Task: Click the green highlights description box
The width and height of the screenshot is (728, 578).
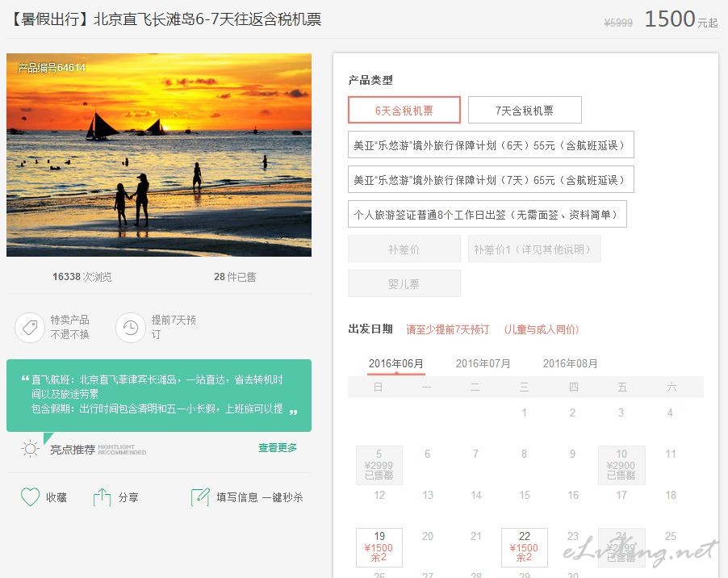Action: (x=159, y=395)
